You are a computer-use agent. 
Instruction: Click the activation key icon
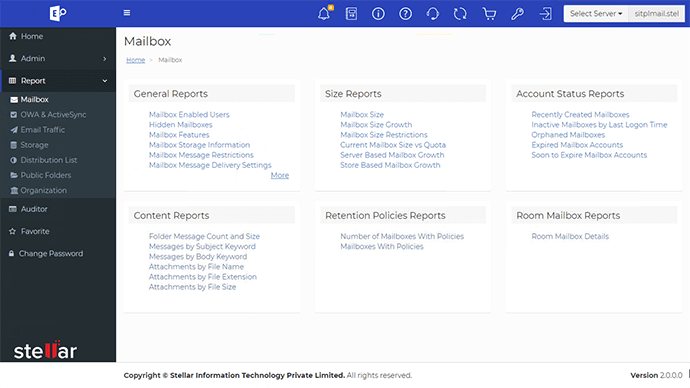coord(517,14)
